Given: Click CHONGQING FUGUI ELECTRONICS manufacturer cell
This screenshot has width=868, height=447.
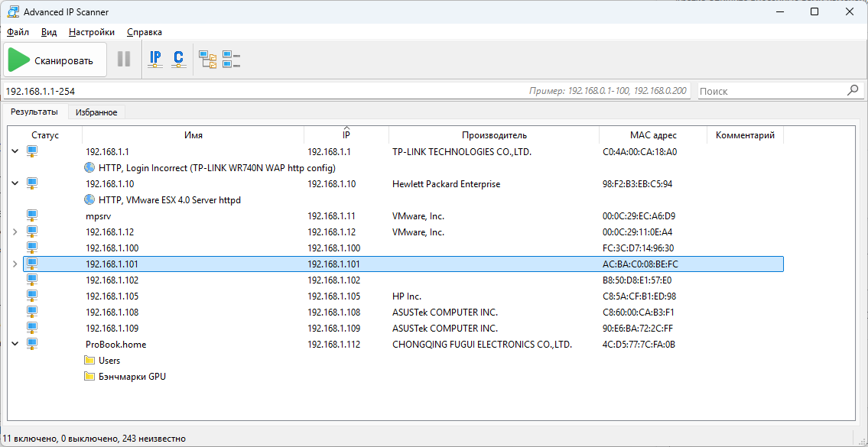Looking at the screenshot, I should click(x=482, y=344).
